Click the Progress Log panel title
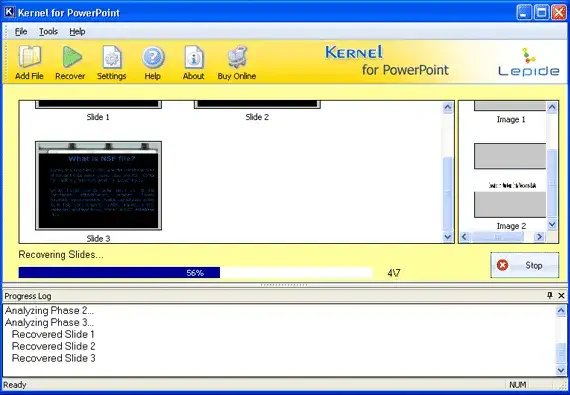The width and height of the screenshot is (570, 395). [x=28, y=296]
